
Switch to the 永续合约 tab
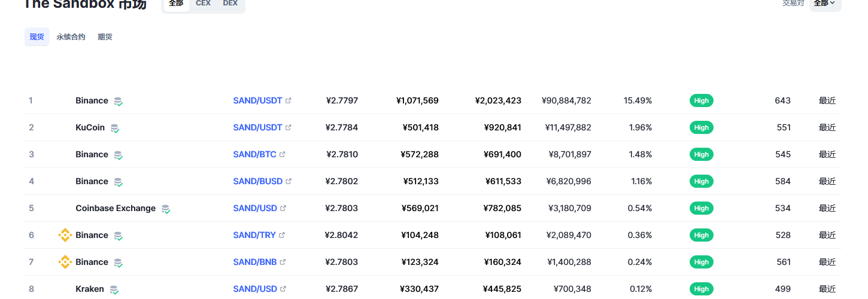[71, 37]
